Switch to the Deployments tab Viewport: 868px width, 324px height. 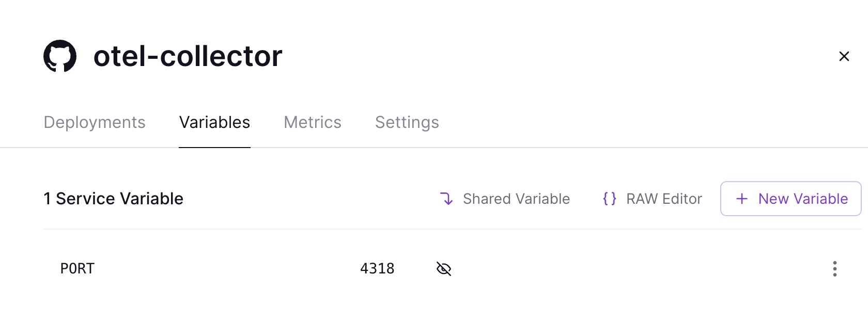tap(95, 122)
